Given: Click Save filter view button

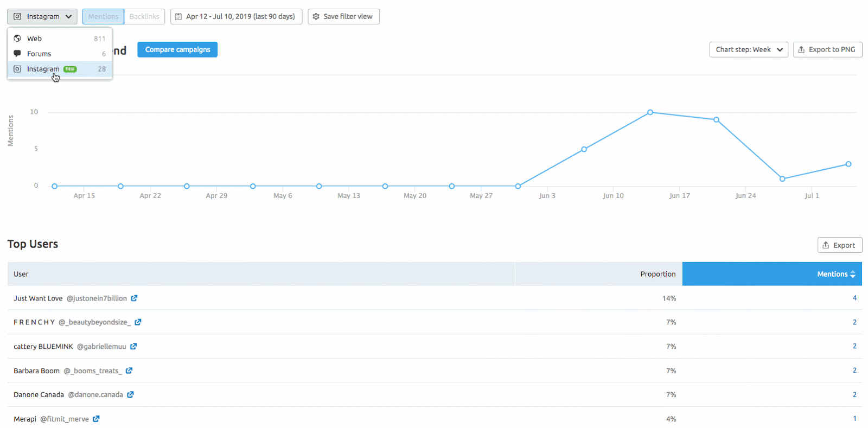Looking at the screenshot, I should [343, 17].
